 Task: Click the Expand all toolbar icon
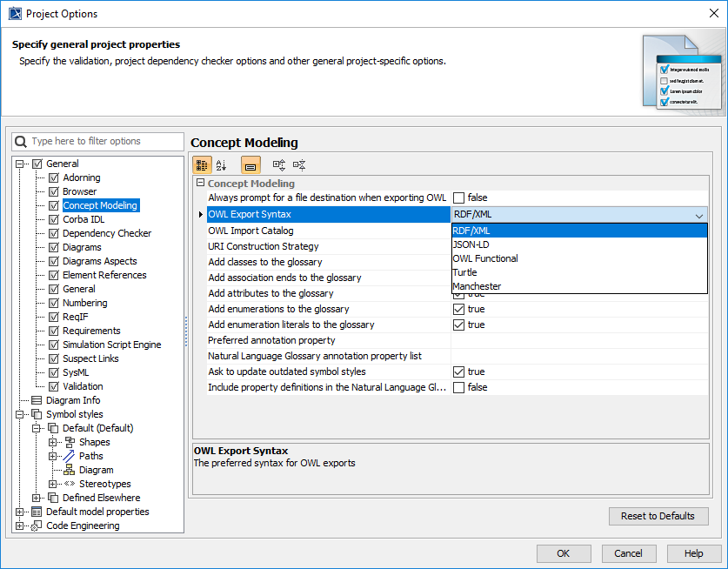coord(279,164)
